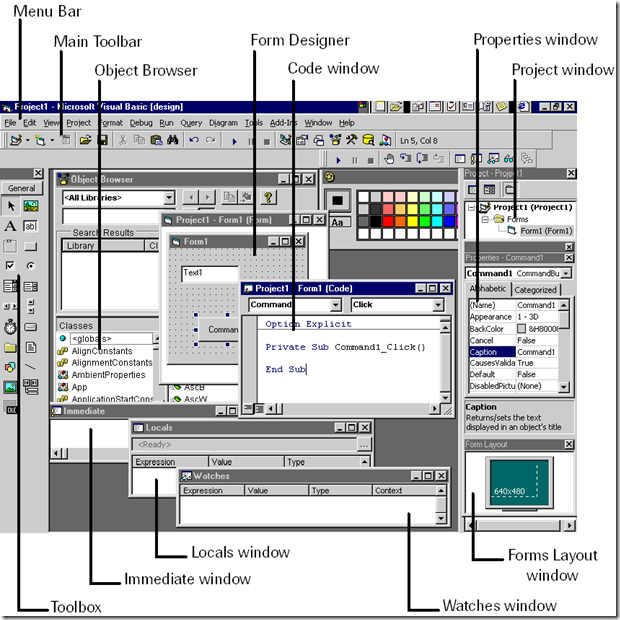The width and height of the screenshot is (620, 620).
Task: Select the Shape control in the Toolbox
Action: pos(11,367)
